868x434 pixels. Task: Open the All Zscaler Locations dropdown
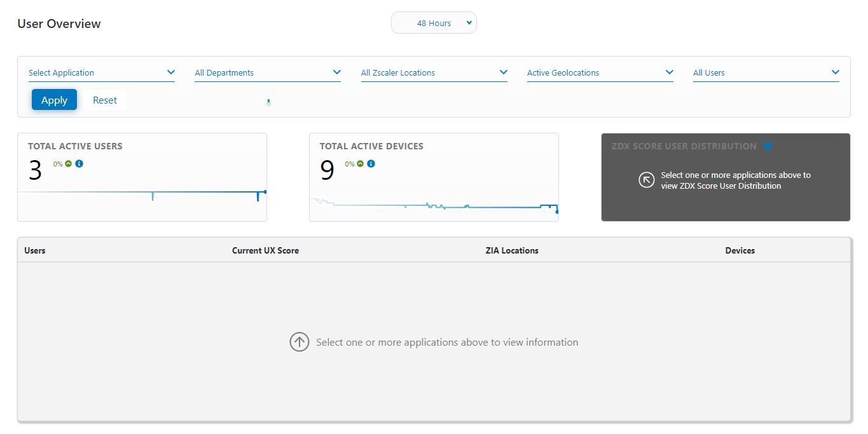tap(434, 72)
